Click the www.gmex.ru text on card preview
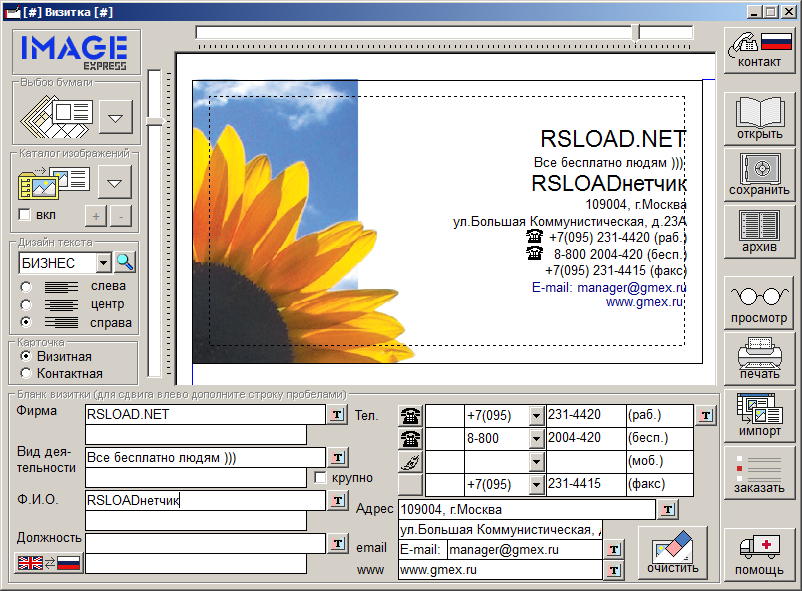 (x=644, y=302)
